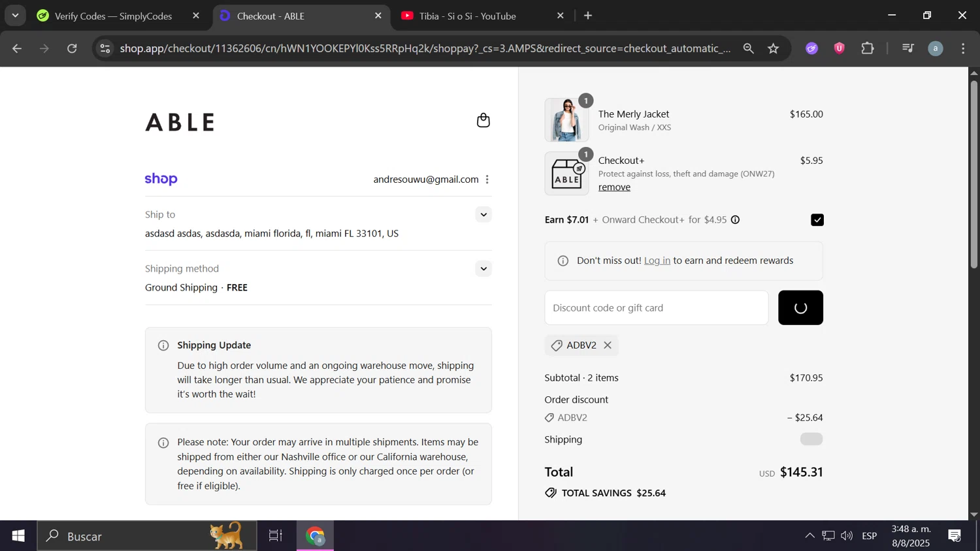Open a new browser tab
980x551 pixels.
click(588, 16)
